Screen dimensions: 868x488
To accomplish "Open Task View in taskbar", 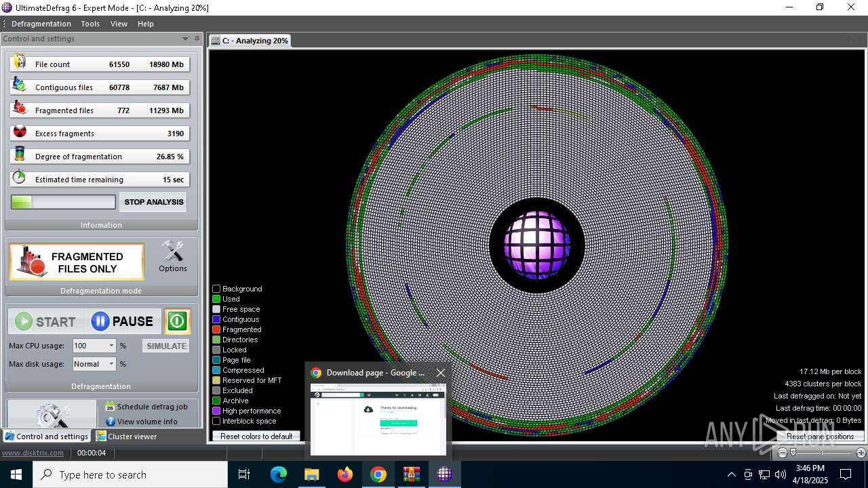I will pos(244,474).
